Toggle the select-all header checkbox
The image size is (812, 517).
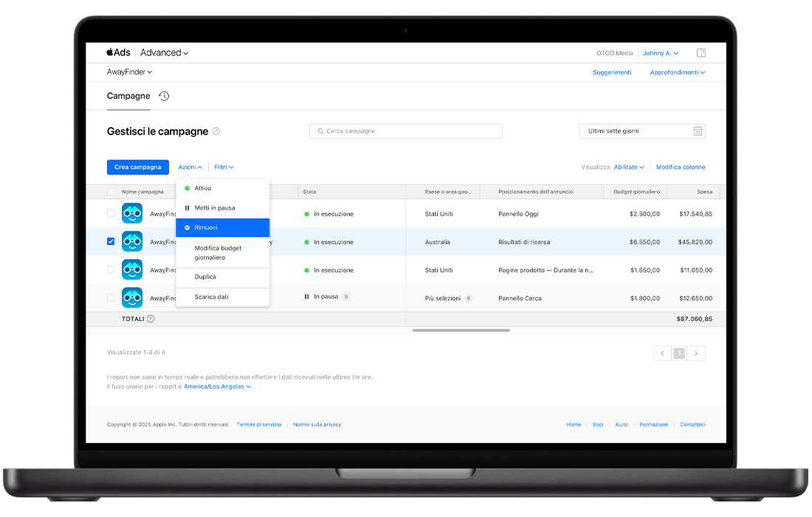[111, 192]
